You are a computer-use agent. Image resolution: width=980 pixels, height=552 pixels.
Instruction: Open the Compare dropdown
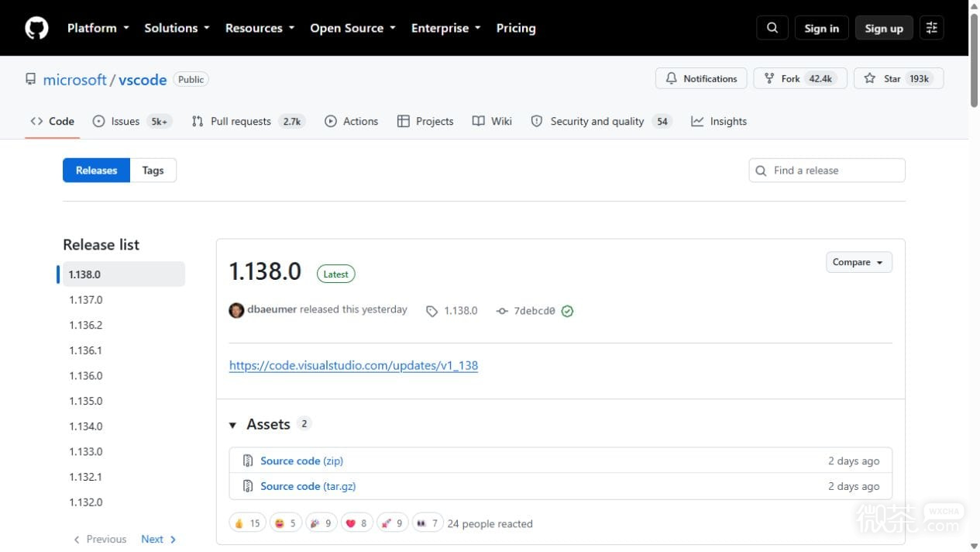858,262
